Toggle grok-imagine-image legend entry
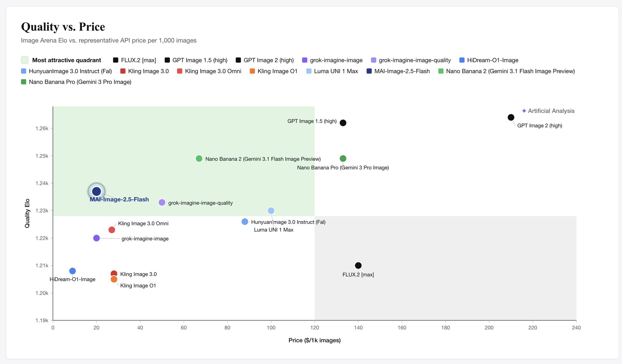 333,60
